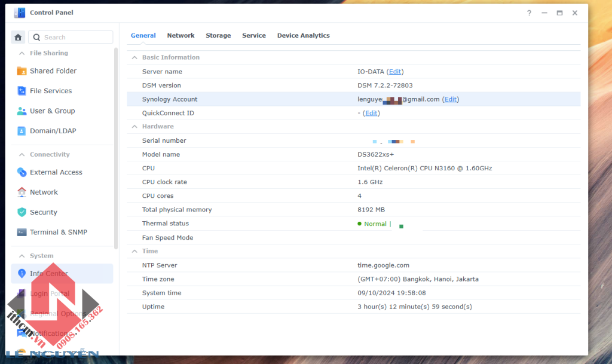The image size is (612, 364).
Task: Open Network in the sidebar
Action: (44, 192)
